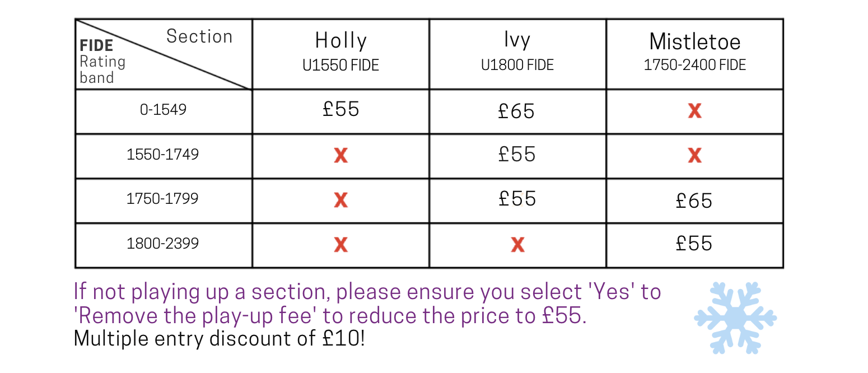
Task: Click the red X for Mistletoe 1550-1749
Action: pos(694,156)
